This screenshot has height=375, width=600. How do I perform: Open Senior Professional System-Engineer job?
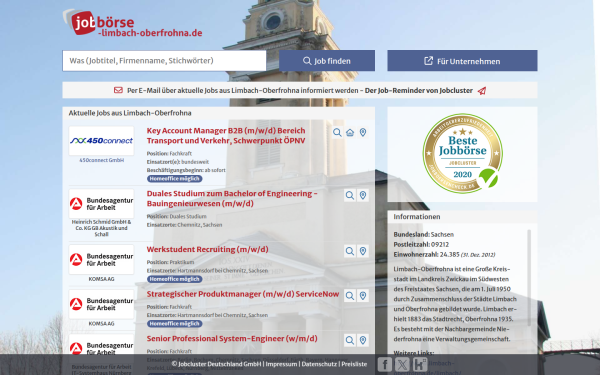coord(232,339)
